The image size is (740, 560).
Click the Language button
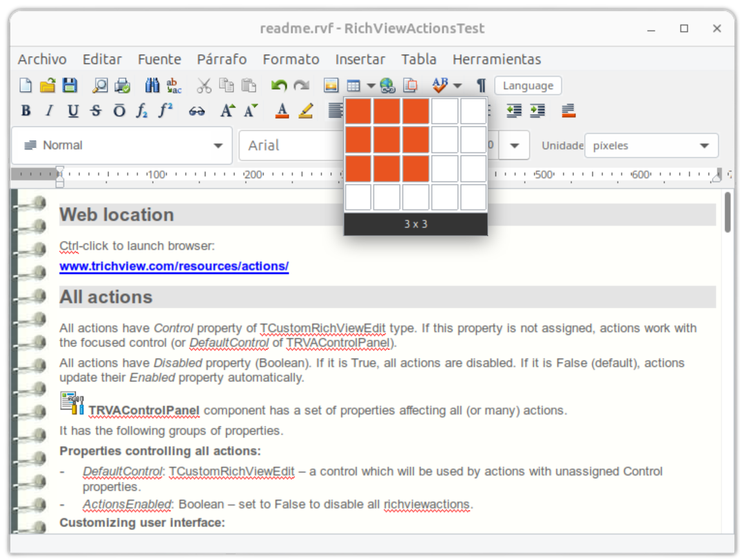click(x=528, y=86)
